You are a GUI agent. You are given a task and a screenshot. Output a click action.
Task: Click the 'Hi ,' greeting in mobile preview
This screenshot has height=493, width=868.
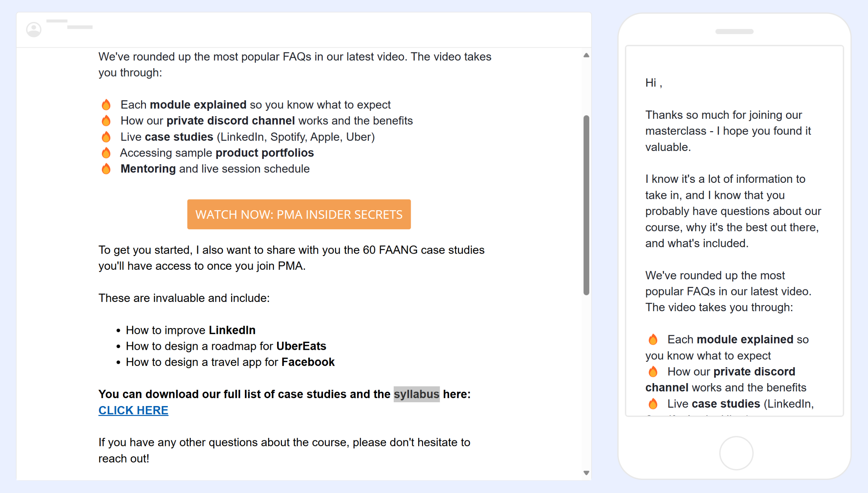click(x=653, y=83)
